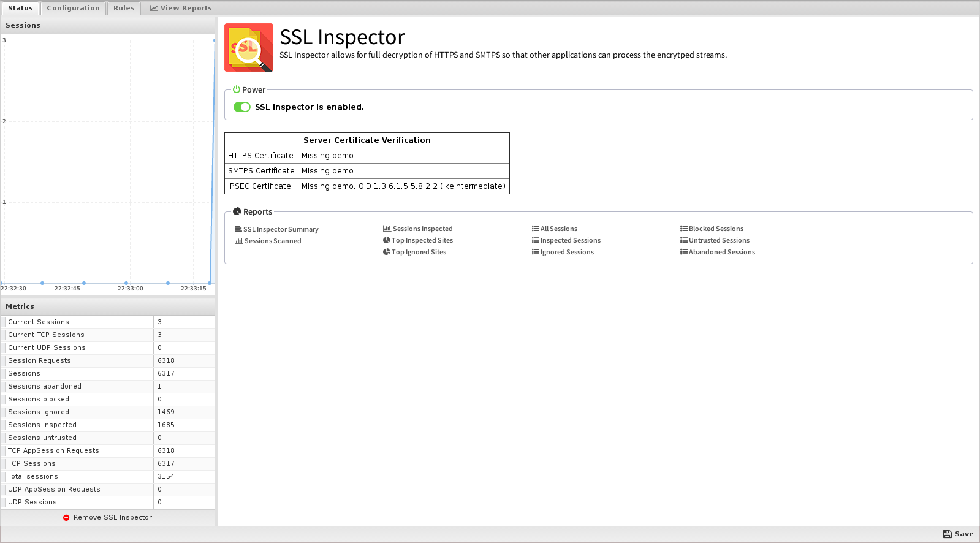This screenshot has width=980, height=543.
Task: Click the View Reports chart icon
Action: 154,8
